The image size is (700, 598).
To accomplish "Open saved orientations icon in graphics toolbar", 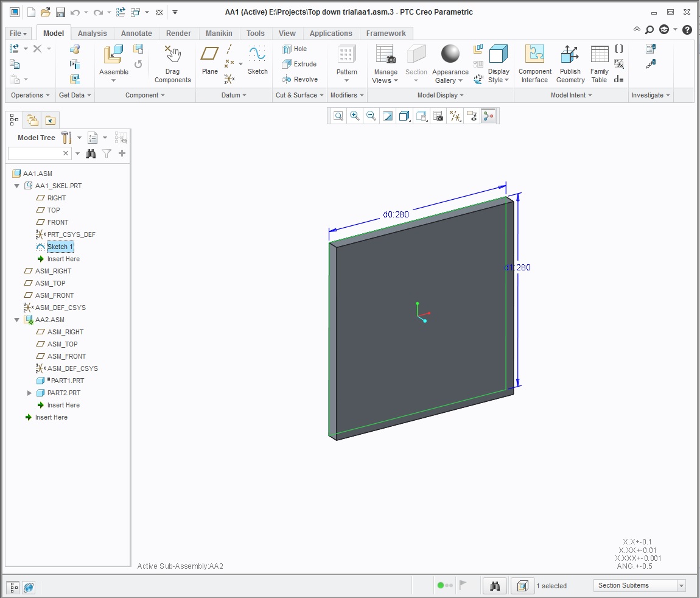I will pos(421,116).
